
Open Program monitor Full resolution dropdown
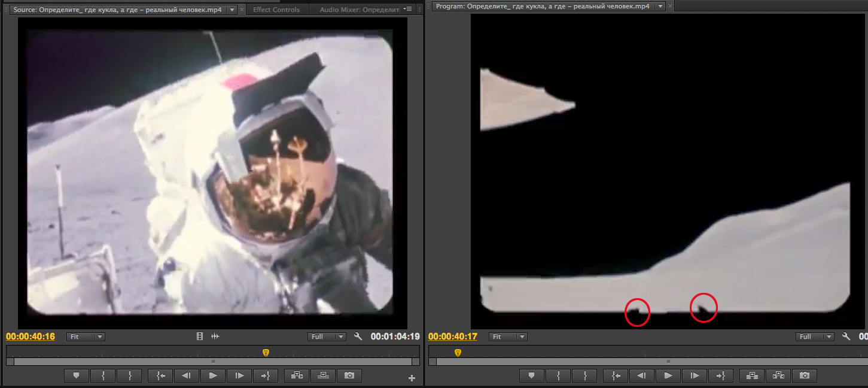[x=815, y=337]
